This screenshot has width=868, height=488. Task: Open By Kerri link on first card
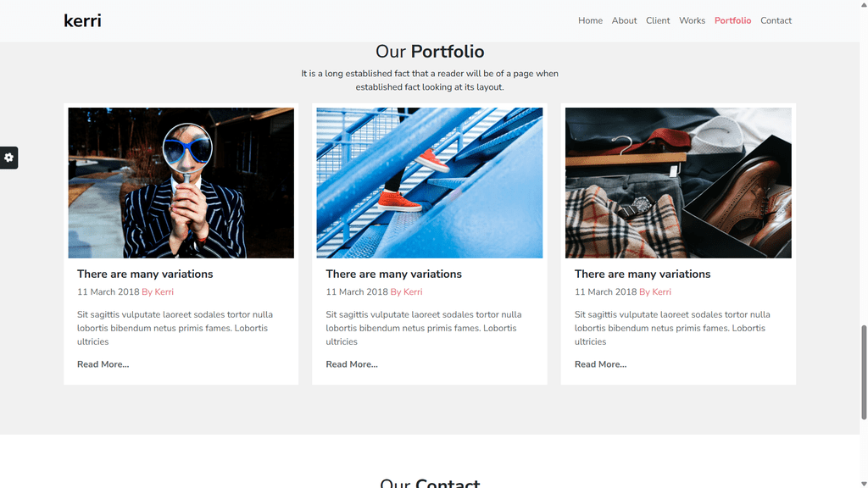coord(158,291)
